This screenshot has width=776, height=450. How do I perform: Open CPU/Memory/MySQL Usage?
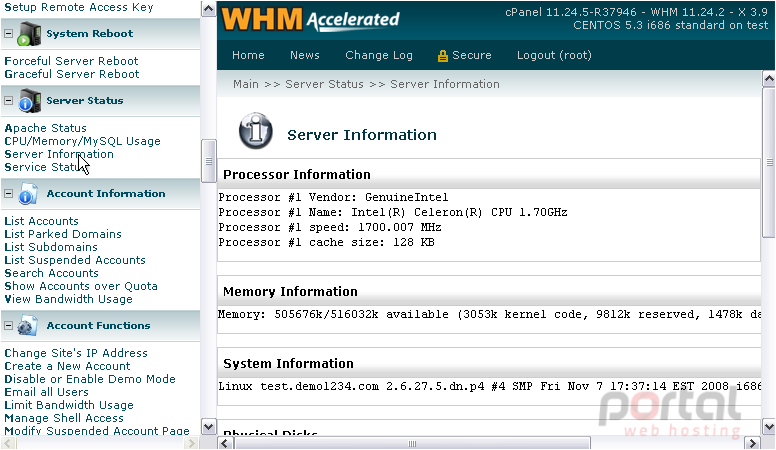[82, 141]
